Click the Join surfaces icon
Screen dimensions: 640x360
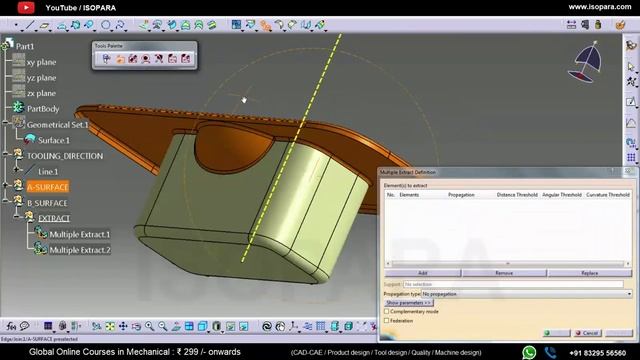236,24
